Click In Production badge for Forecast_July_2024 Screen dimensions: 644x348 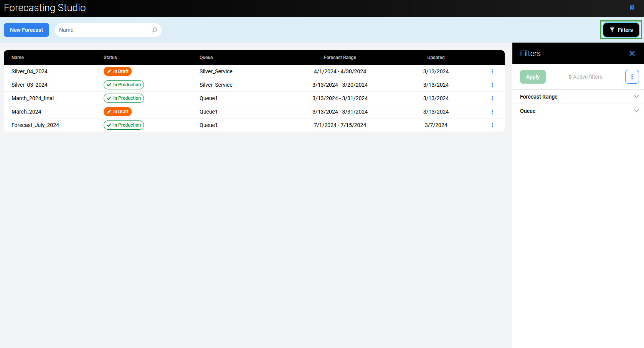(124, 125)
